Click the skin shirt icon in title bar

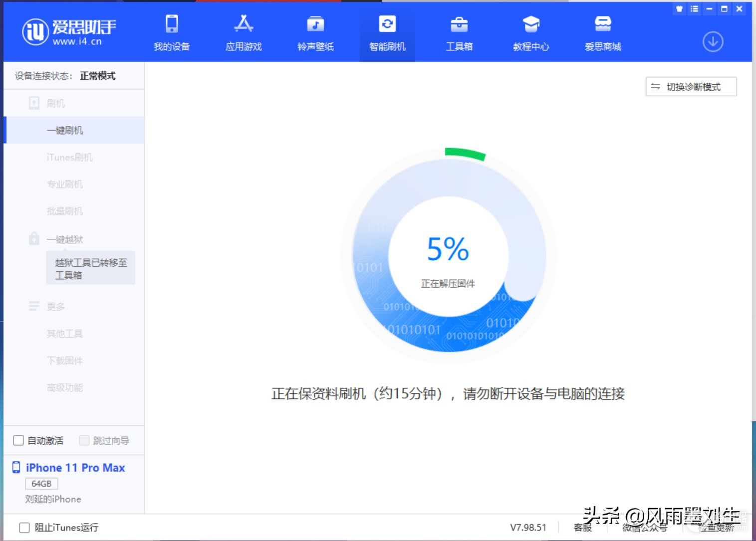(x=679, y=9)
